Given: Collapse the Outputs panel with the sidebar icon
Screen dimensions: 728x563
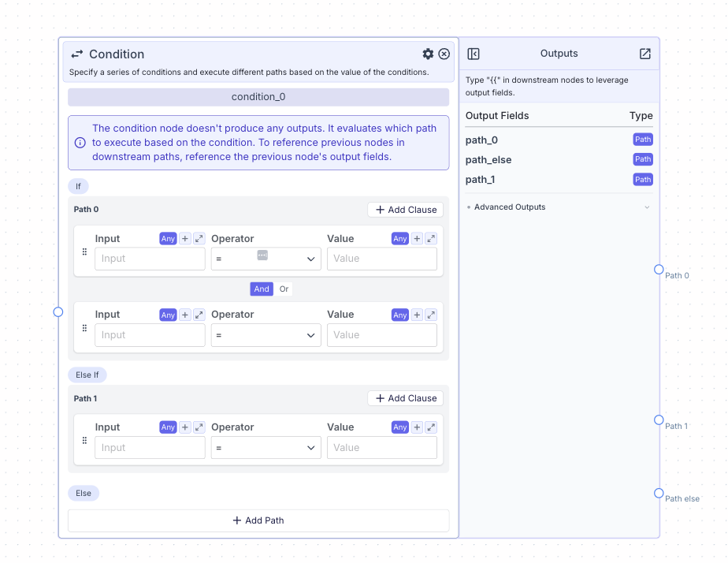Looking at the screenshot, I should click(474, 54).
